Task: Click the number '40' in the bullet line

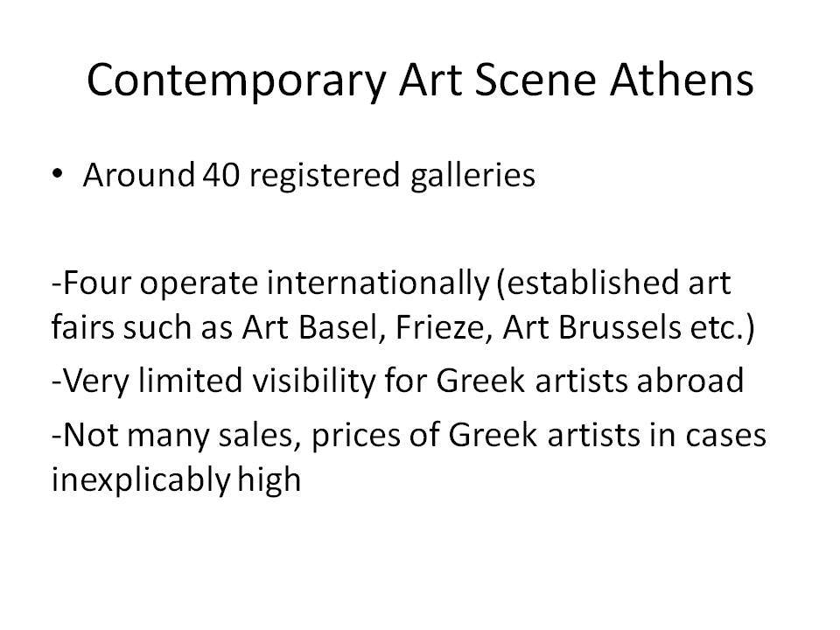Action: tap(220, 175)
